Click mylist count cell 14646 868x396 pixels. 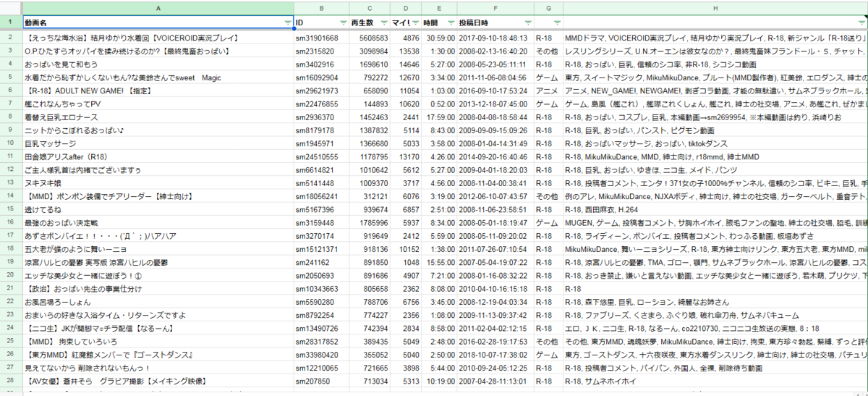point(407,64)
